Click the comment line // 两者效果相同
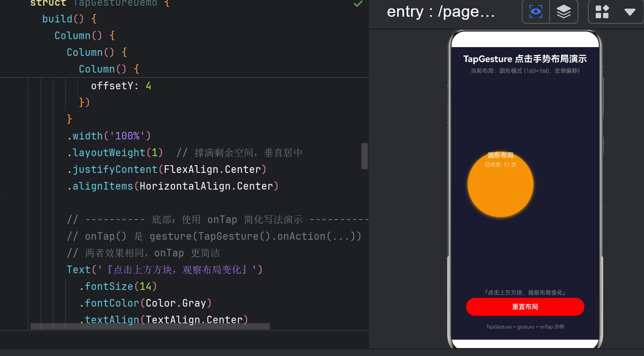 [x=144, y=253]
